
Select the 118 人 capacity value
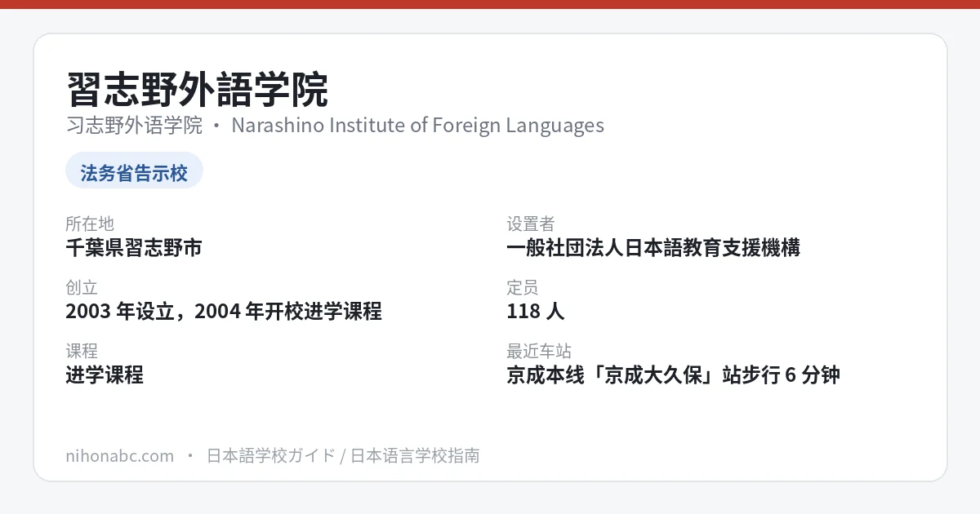tap(536, 311)
